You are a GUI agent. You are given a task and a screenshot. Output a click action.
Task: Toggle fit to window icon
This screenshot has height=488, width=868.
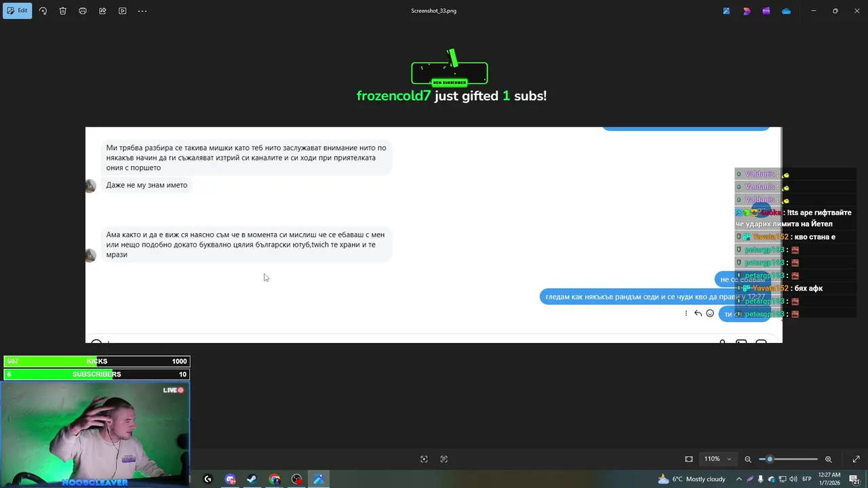(689, 459)
